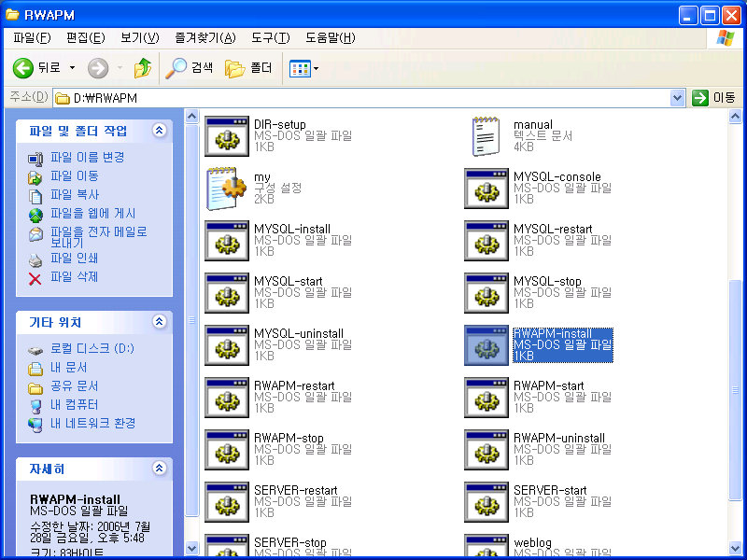Open the 도구(T) menu
Image resolution: width=747 pixels, height=560 pixels.
tap(270, 38)
